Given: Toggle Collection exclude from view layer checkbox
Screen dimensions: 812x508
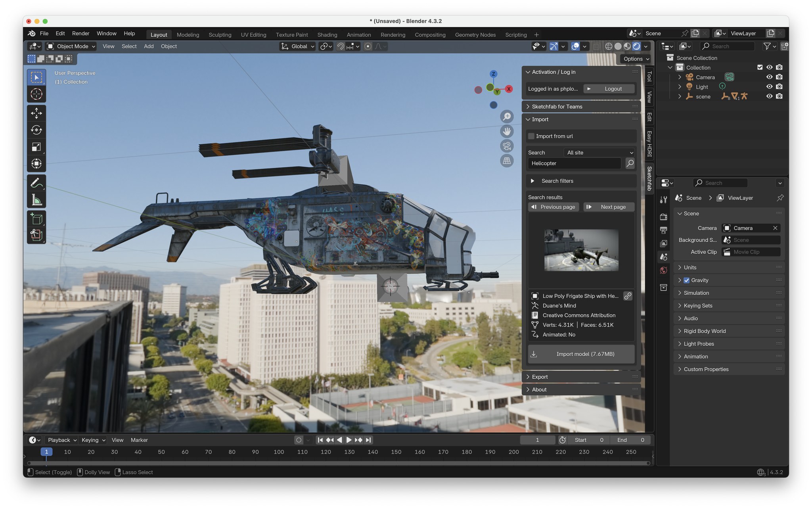Looking at the screenshot, I should tap(760, 67).
